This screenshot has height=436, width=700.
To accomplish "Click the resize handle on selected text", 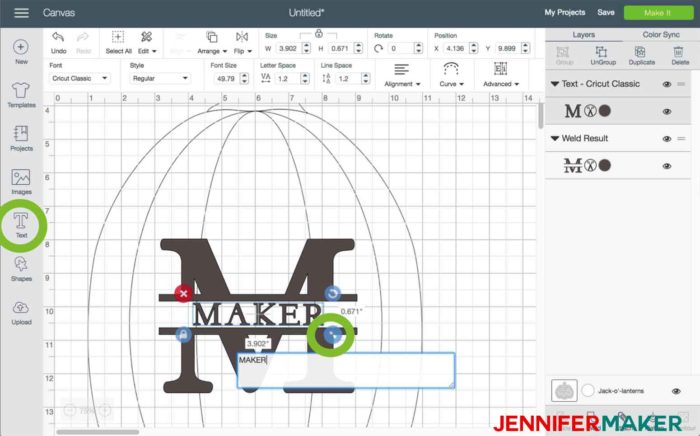I will [332, 334].
